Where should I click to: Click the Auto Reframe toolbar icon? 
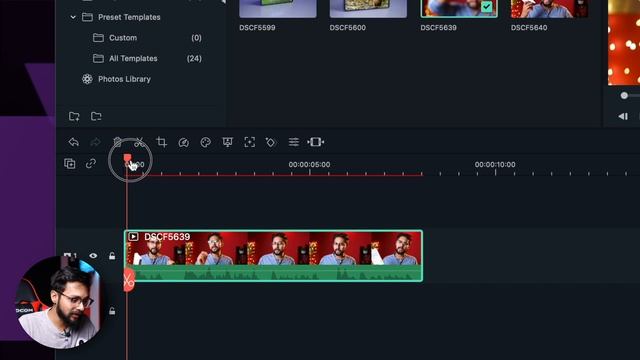tap(316, 142)
